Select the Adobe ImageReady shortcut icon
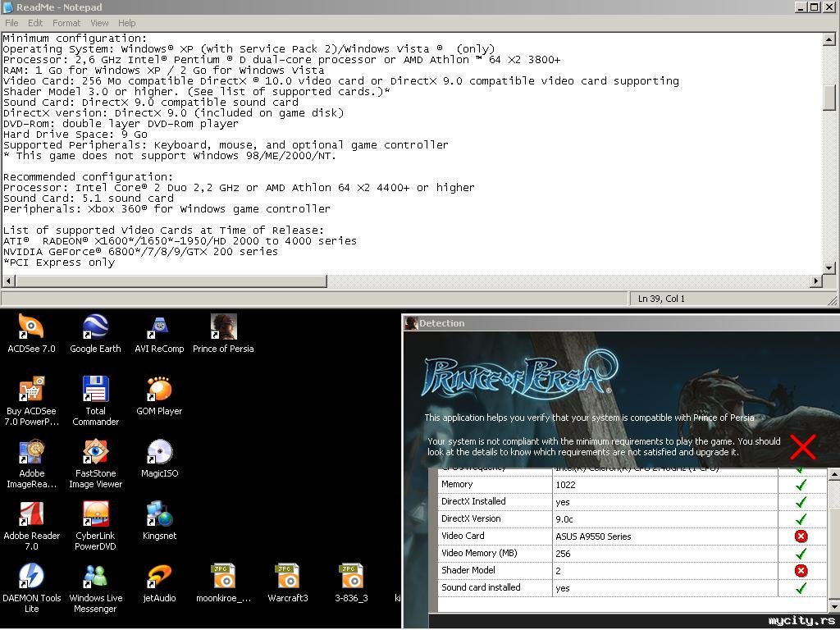 pyautogui.click(x=31, y=451)
